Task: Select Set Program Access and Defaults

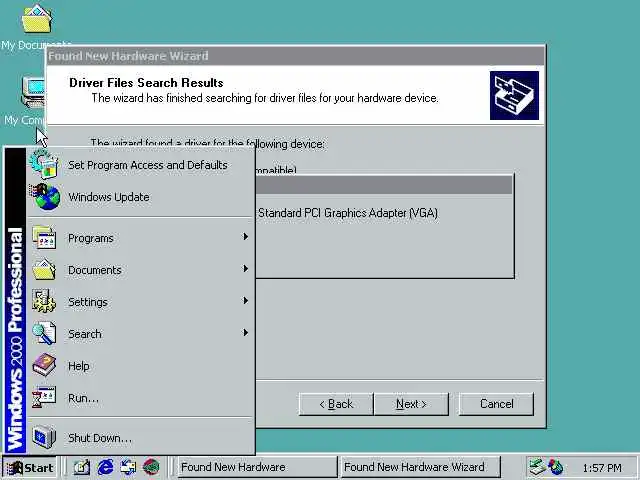Action: [x=141, y=164]
